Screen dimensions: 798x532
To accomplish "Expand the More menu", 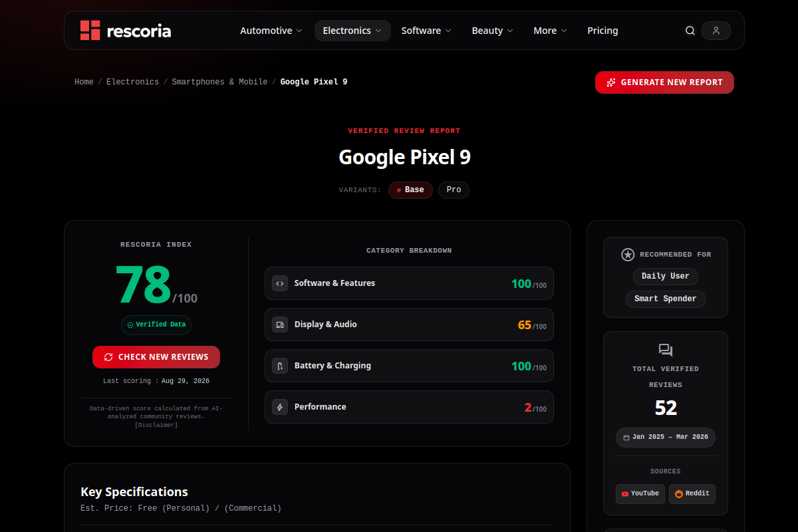I will tap(550, 31).
